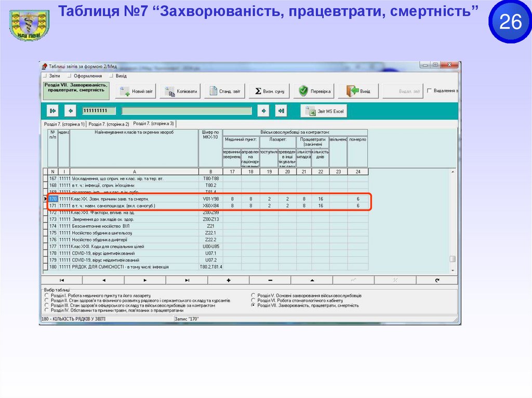Image resolution: width=532 pixels, height=398 pixels.
Task: Select row 179 COVID-19, вірус неідентифікований
Action: [206, 260]
